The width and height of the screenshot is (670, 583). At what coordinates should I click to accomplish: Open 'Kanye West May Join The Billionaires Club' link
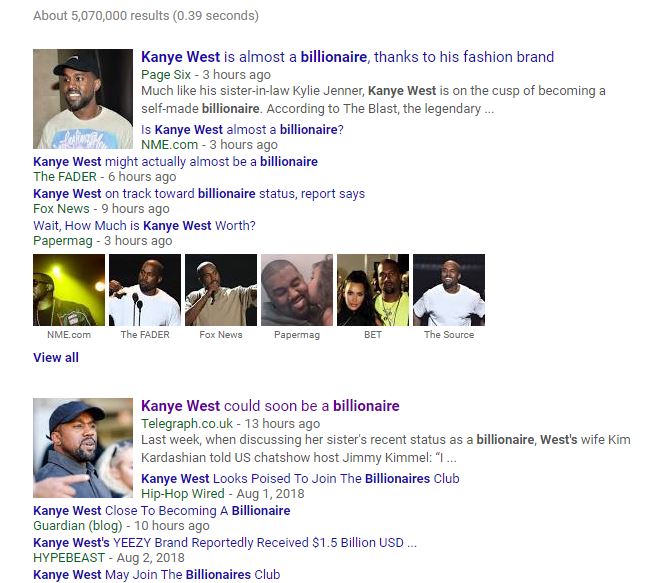(157, 574)
